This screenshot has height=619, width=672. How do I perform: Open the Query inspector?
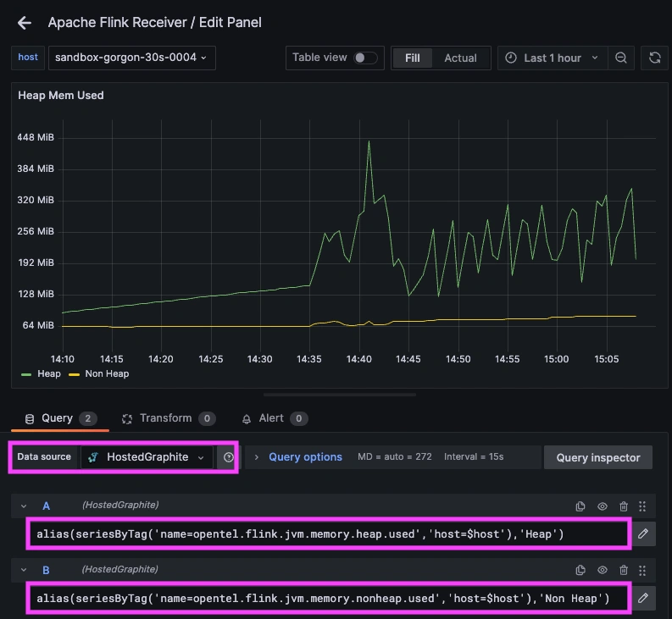tap(598, 457)
